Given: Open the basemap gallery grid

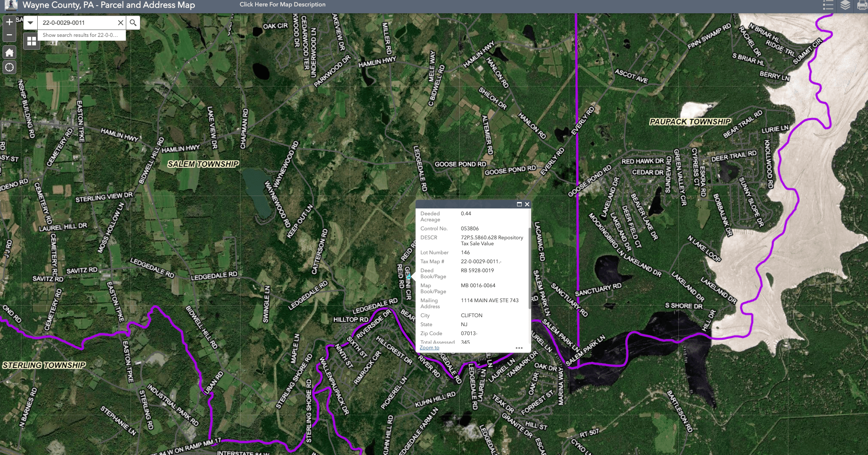Looking at the screenshot, I should 32,41.
